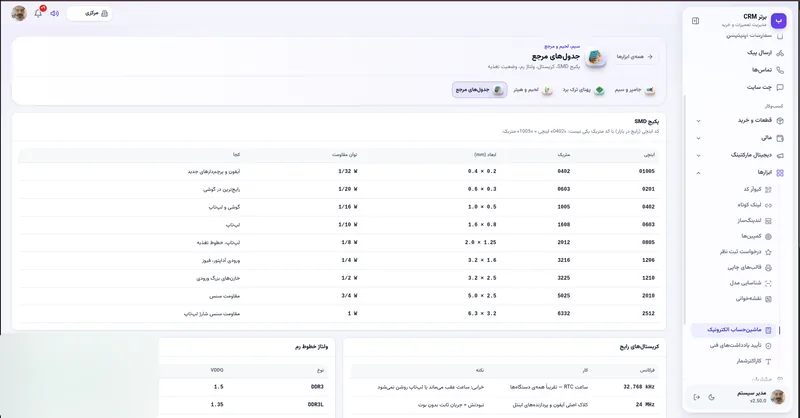This screenshot has height=418, width=800.
Task: Click scan icon beside شناسایی مدل
Action: click(768, 283)
